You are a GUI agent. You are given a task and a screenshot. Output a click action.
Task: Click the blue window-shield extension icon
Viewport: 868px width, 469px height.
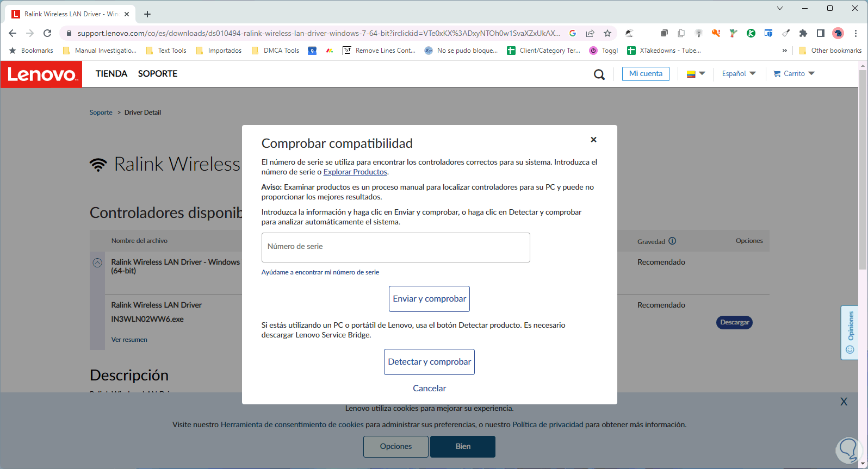768,33
